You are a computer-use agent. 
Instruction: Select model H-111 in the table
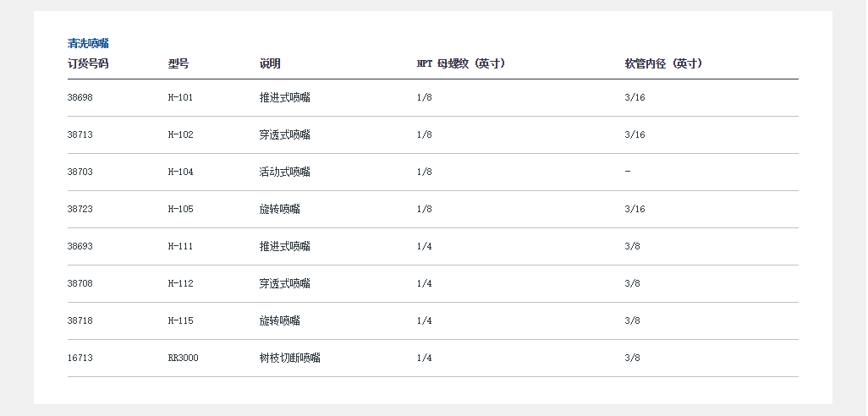point(181,247)
